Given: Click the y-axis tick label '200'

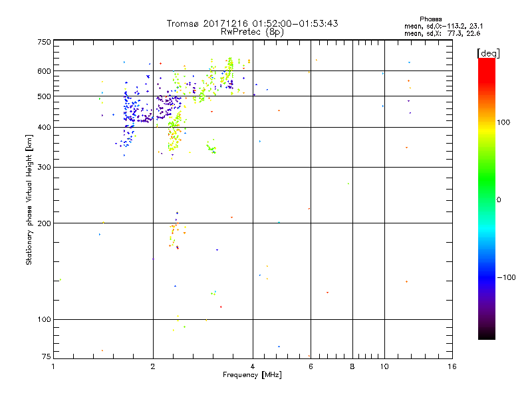Looking at the screenshot, I should (x=44, y=223).
